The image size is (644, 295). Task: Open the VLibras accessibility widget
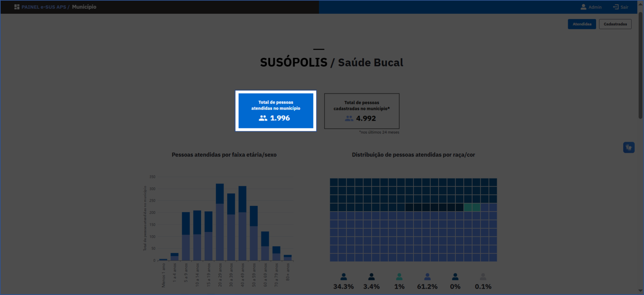(x=629, y=147)
